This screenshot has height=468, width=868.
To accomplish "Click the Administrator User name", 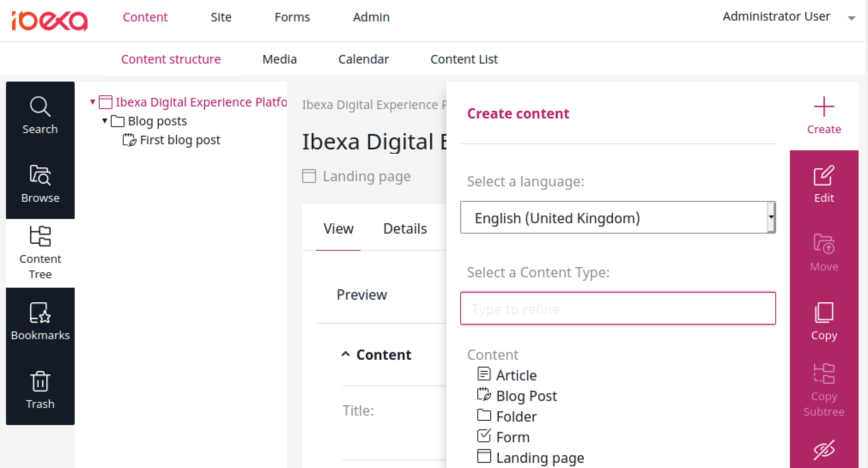I will (776, 16).
